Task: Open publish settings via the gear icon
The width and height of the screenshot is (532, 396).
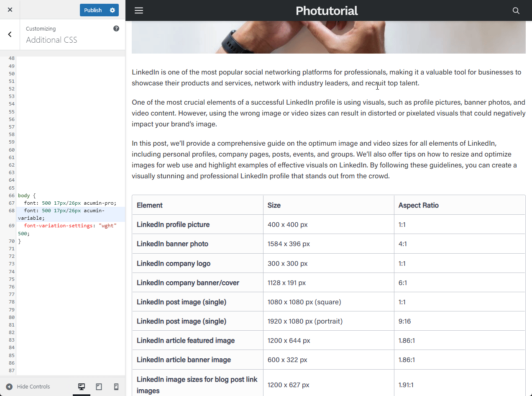Action: (x=112, y=10)
